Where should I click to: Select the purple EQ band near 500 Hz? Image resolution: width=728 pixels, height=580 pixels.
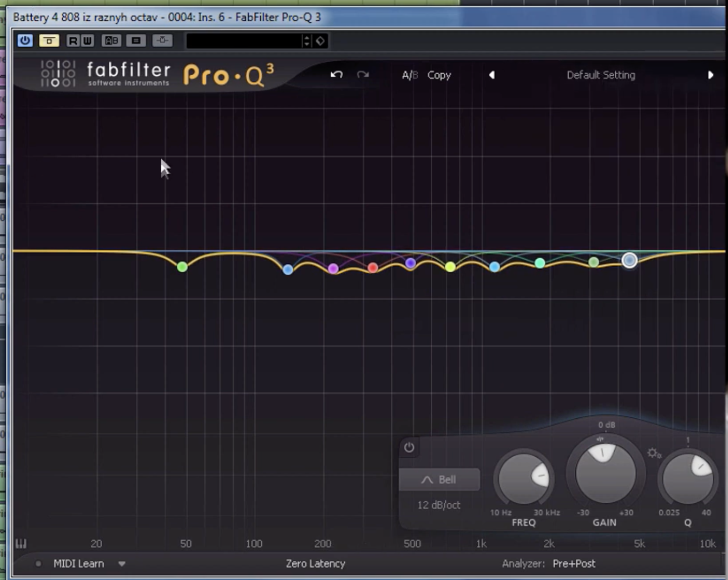pyautogui.click(x=411, y=263)
